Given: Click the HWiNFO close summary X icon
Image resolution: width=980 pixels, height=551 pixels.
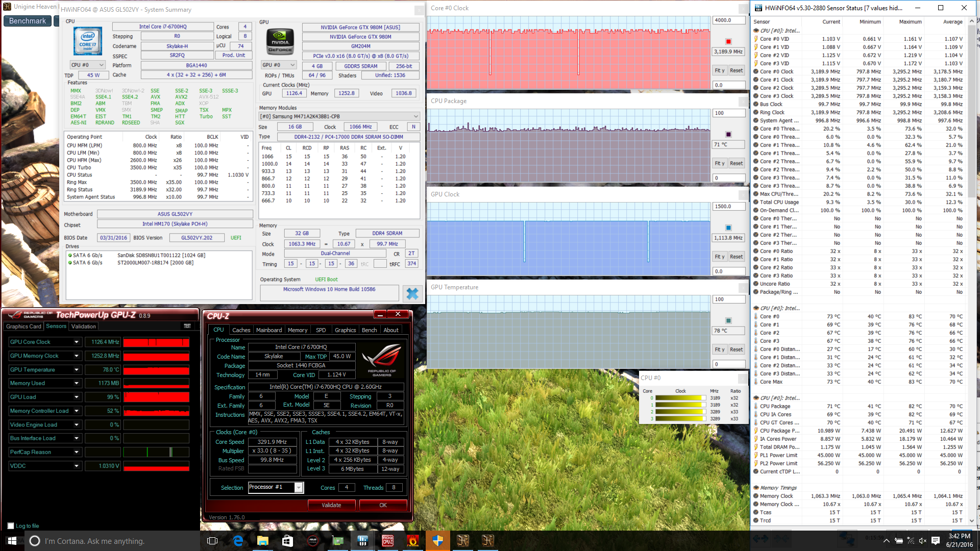Looking at the screenshot, I should (412, 293).
